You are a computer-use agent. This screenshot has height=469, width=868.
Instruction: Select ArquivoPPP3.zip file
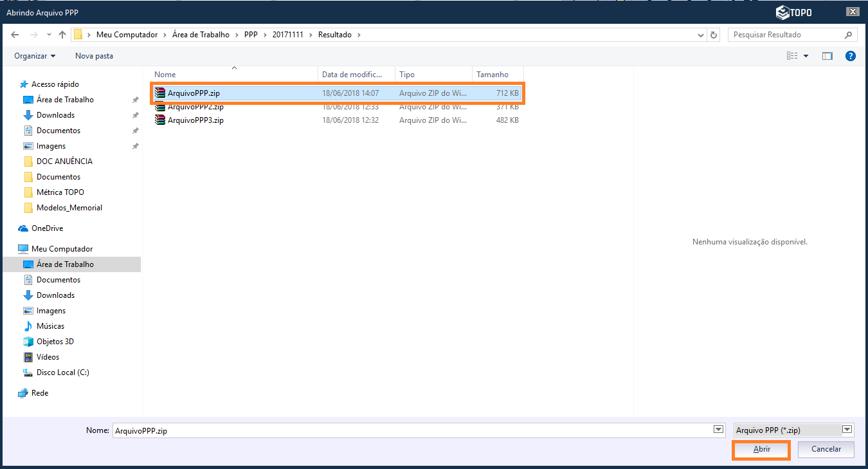[195, 120]
